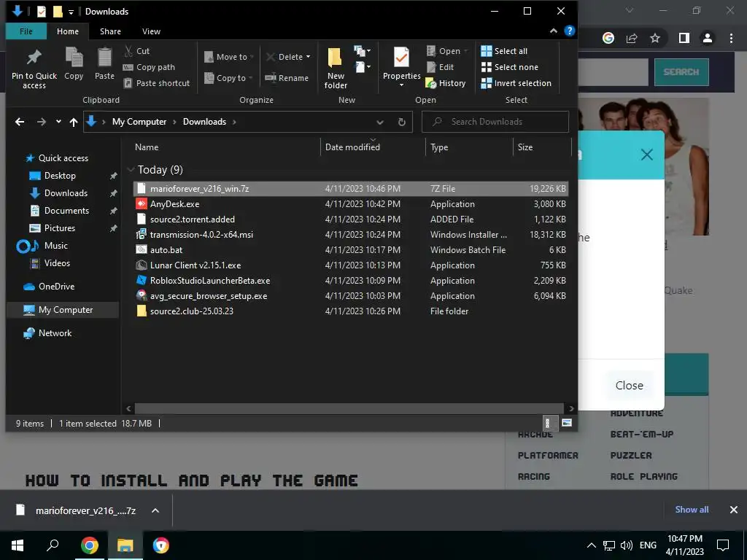747x560 pixels.
Task: Go up one folder level arrow
Action: (74, 122)
